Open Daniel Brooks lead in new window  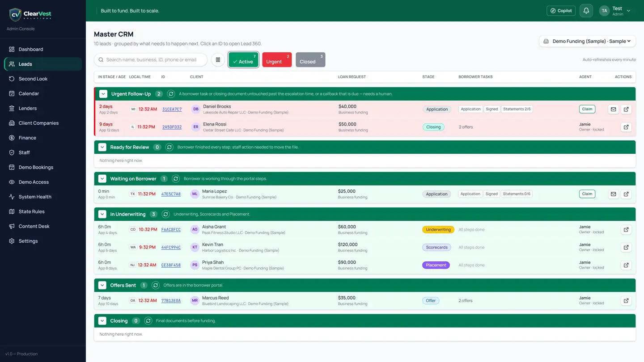626,109
